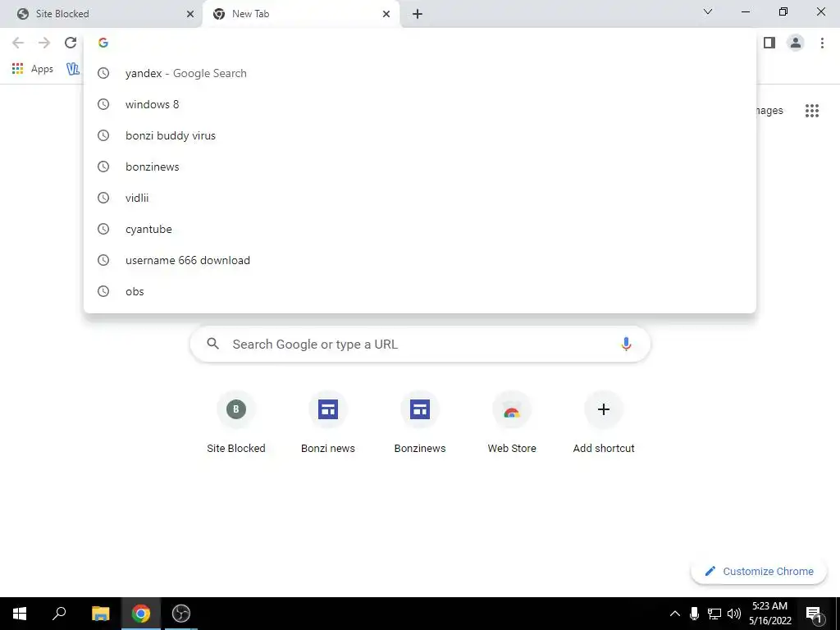Image resolution: width=840 pixels, height=630 pixels.
Task: Open the user profile avatar
Action: pos(796,43)
